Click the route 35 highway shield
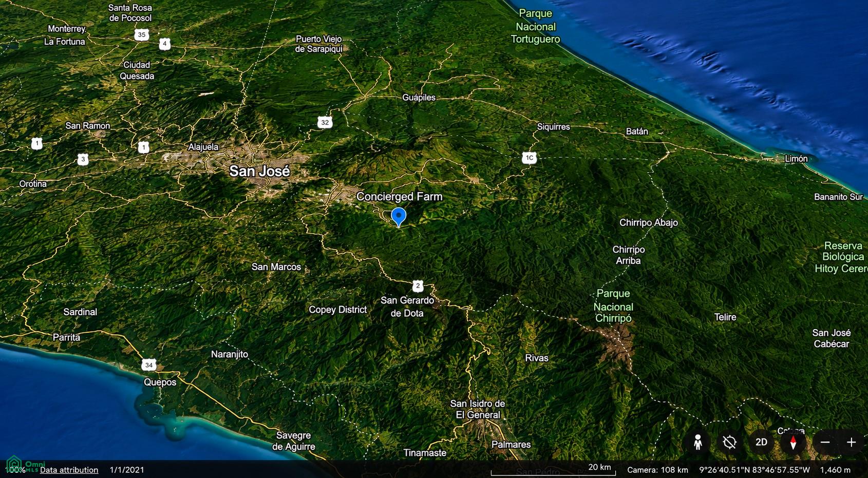This screenshot has height=478, width=868. [x=142, y=35]
